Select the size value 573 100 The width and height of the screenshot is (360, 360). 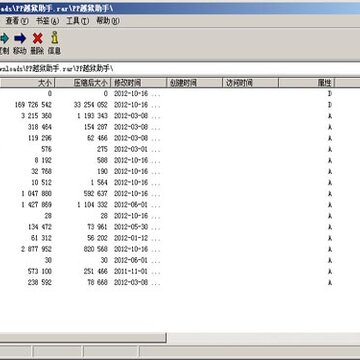(40, 271)
